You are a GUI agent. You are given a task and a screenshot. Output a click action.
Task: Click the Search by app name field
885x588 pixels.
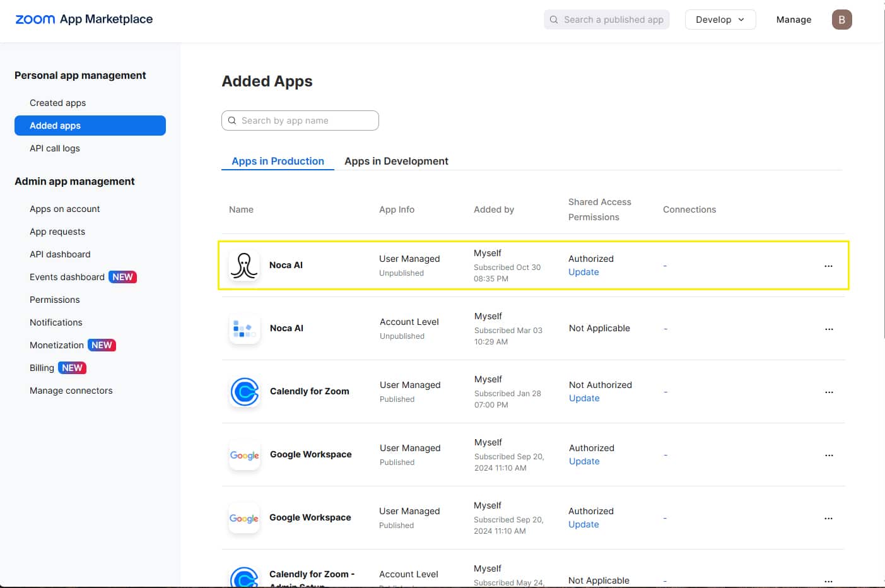[x=300, y=121]
